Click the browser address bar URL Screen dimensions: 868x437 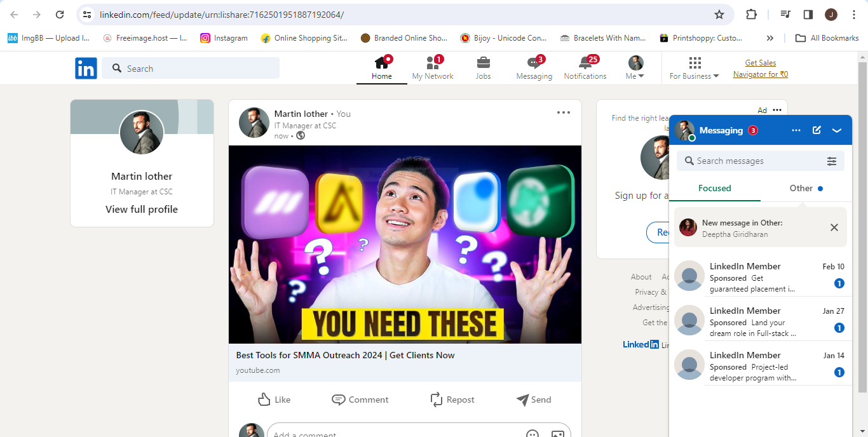point(222,15)
